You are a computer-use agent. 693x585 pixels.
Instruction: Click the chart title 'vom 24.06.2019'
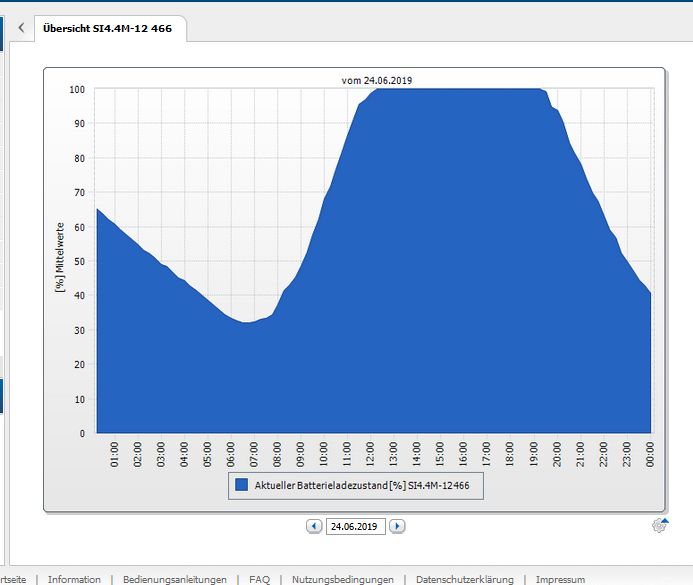[375, 80]
